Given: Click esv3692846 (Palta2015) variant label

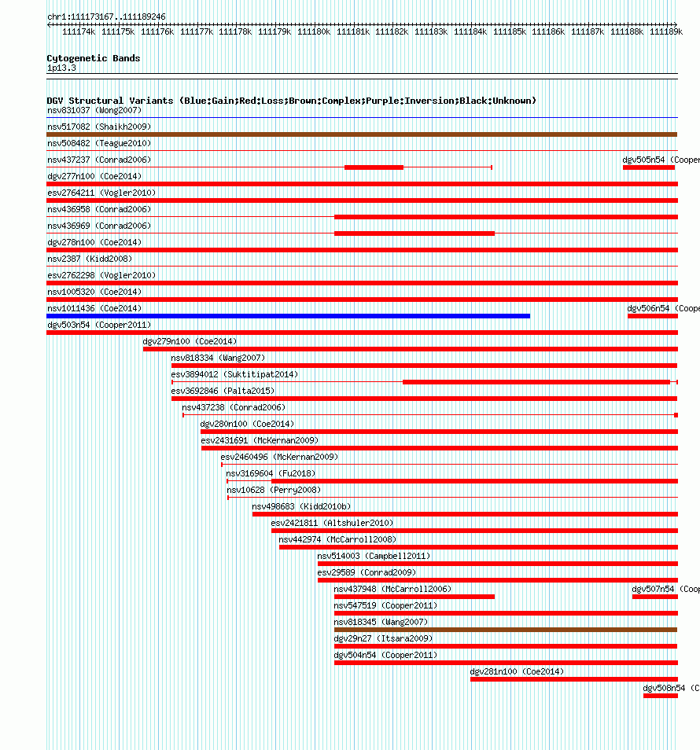Looking at the screenshot, I should (x=223, y=391).
